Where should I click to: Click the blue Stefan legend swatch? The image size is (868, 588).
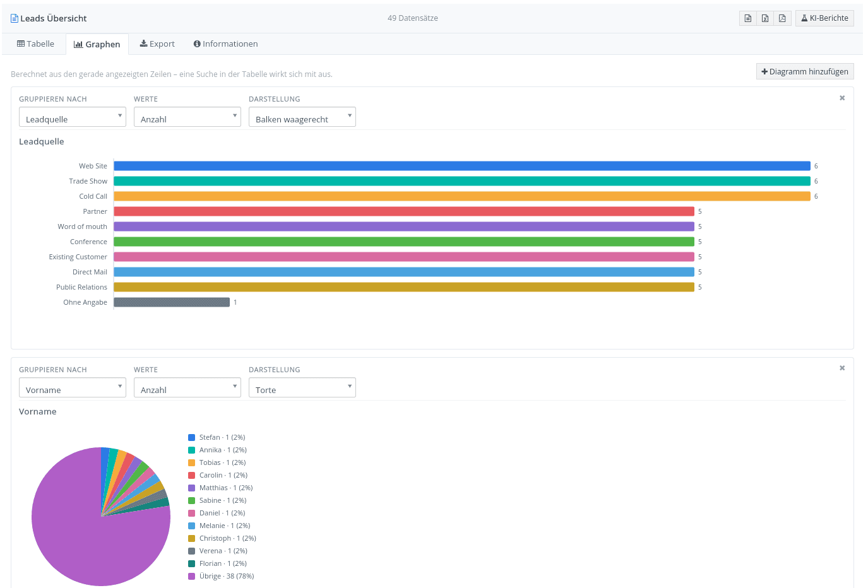tap(191, 437)
